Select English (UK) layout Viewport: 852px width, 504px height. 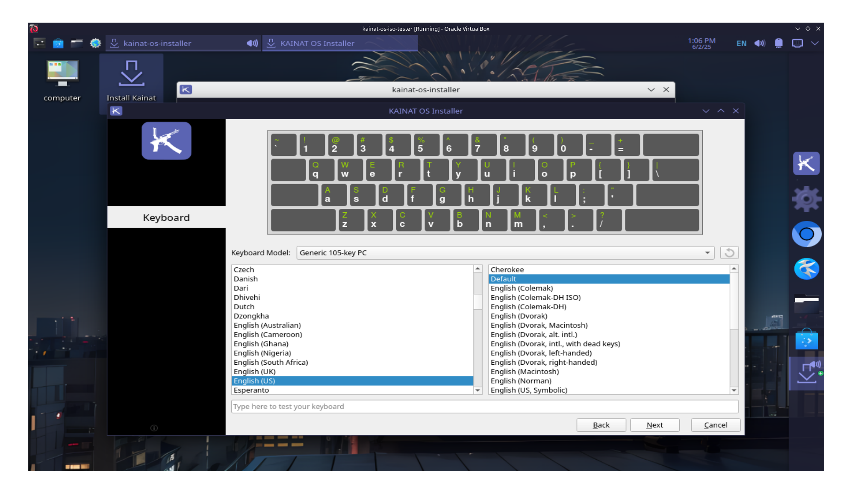(x=352, y=372)
